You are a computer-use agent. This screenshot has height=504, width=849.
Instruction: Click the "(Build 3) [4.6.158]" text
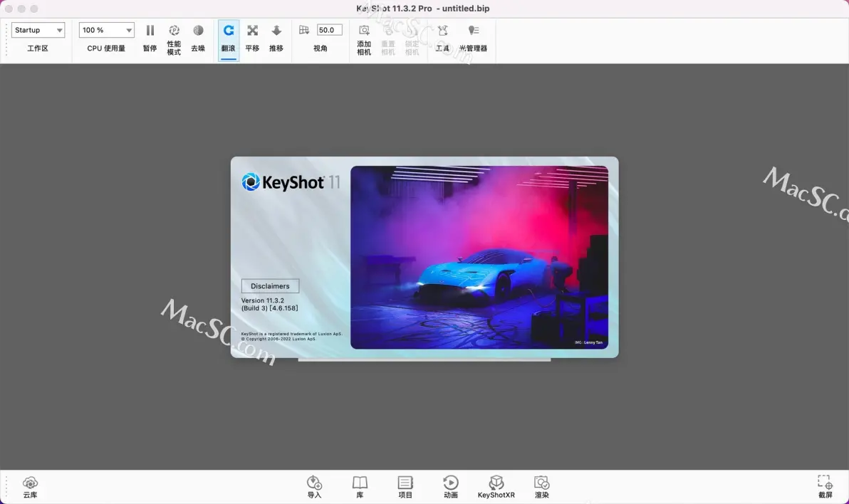click(270, 308)
